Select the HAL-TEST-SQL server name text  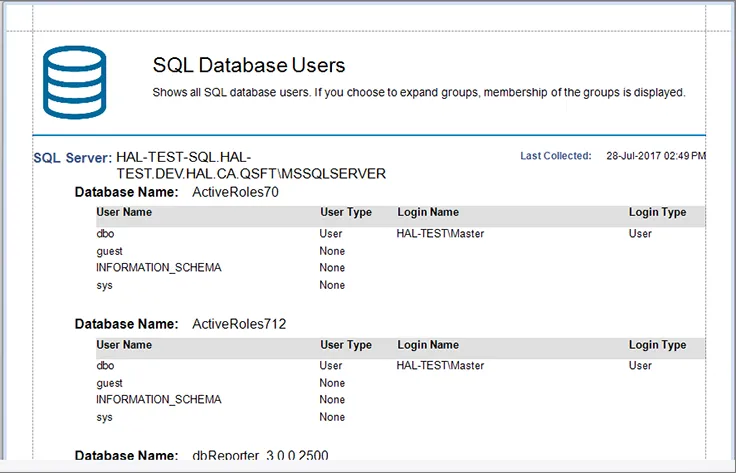tap(250, 165)
